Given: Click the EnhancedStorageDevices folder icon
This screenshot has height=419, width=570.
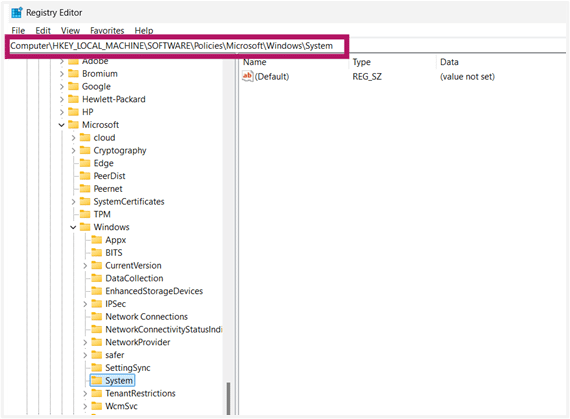Looking at the screenshot, I should pyautogui.click(x=96, y=291).
